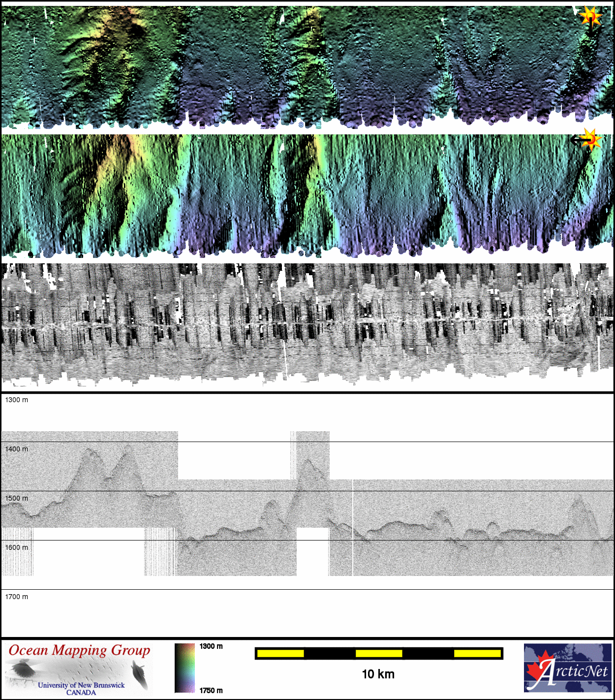Open the University of New Brunswick text link

(81, 685)
